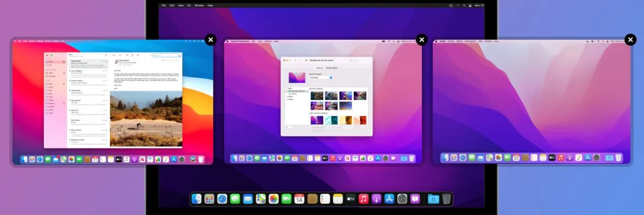Image resolution: width=644 pixels, height=215 pixels.
Task: Open Finder in left desktop thumbnail dock
Action: (25, 160)
